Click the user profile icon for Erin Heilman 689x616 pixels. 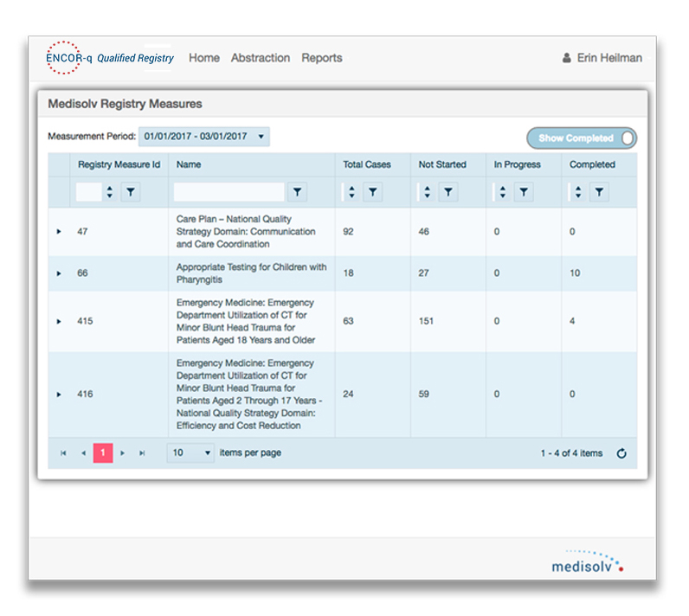coord(566,58)
